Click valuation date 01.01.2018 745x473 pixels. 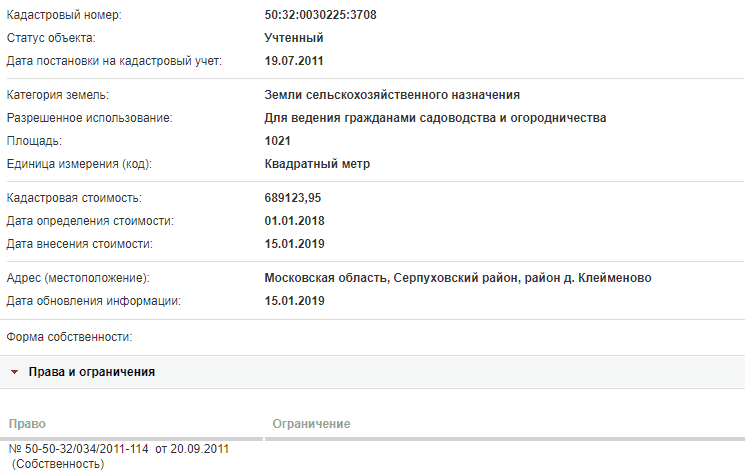coord(295,221)
